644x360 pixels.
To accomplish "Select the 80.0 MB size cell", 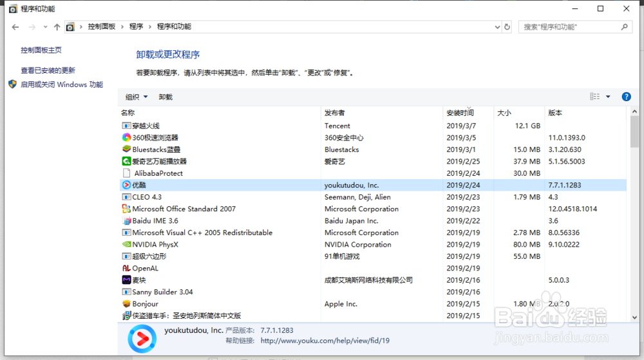I will (527, 245).
